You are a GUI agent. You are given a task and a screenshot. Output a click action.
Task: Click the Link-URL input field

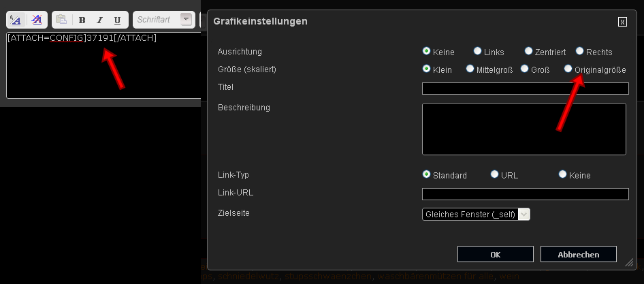(526, 194)
